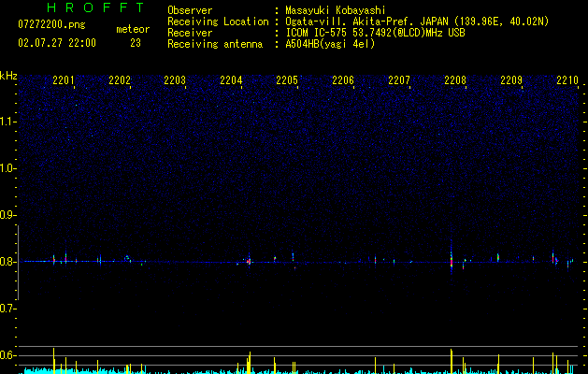The image size is (588, 374).
Task: Click the 2203 time marker
Action: pyautogui.click(x=175, y=79)
